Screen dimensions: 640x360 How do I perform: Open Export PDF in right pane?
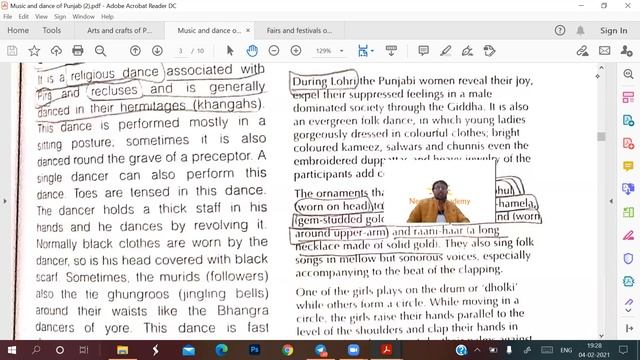[x=629, y=121]
